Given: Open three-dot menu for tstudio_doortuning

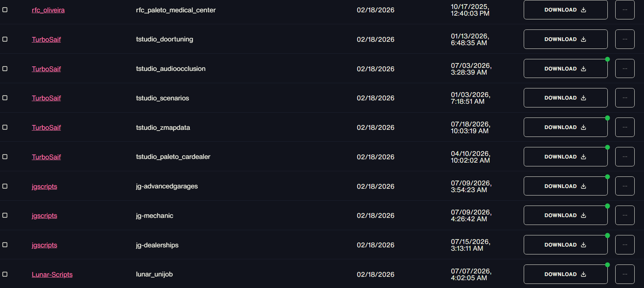Looking at the screenshot, I should pos(625,39).
